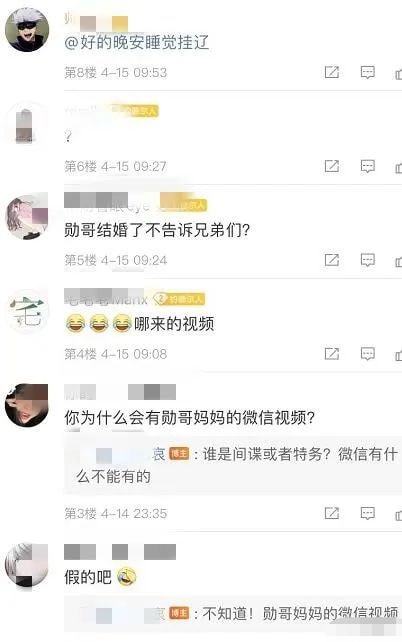The width and height of the screenshot is (402, 642).
Task: Open reply bubble on 第6楼 comment
Action: (367, 166)
